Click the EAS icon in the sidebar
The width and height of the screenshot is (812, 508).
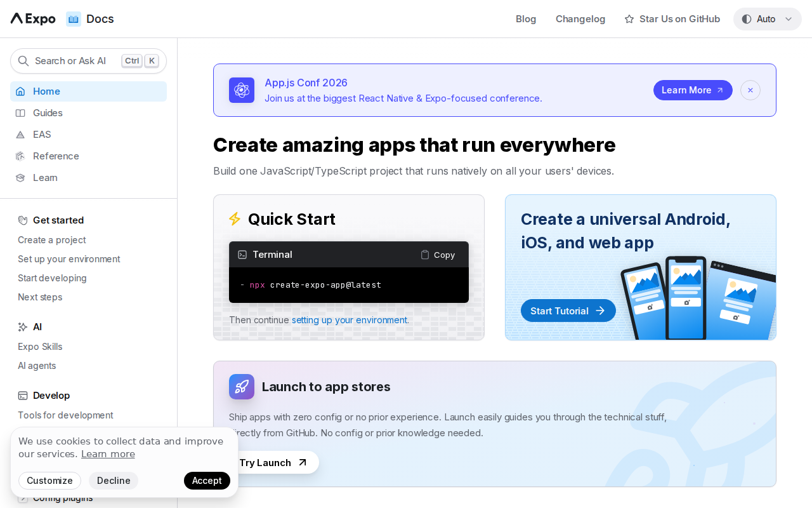20,134
